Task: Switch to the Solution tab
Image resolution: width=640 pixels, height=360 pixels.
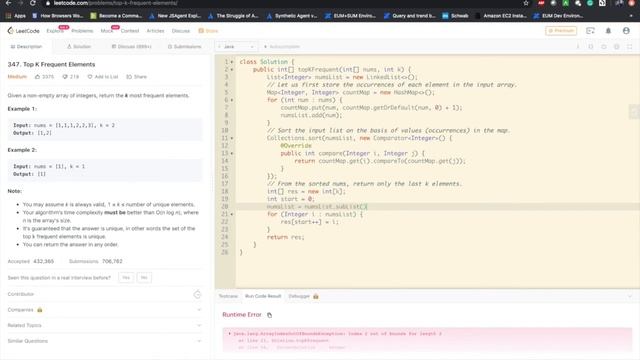Action: 79,47
